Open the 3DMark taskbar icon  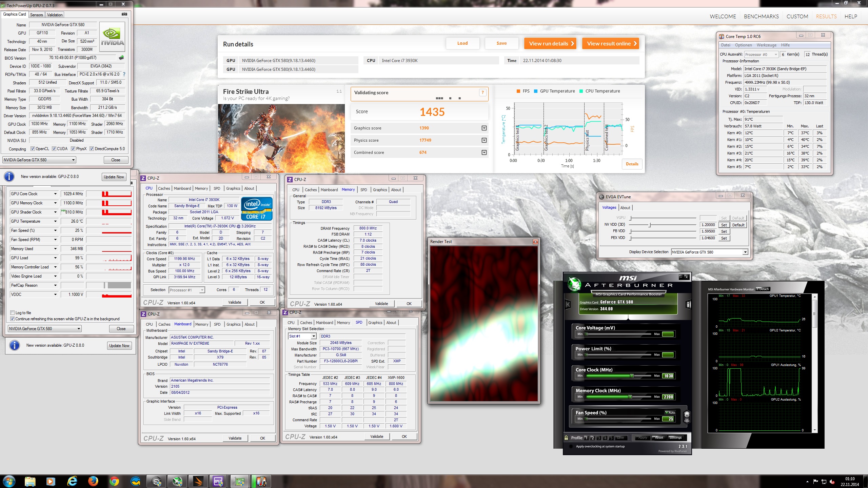(198, 481)
